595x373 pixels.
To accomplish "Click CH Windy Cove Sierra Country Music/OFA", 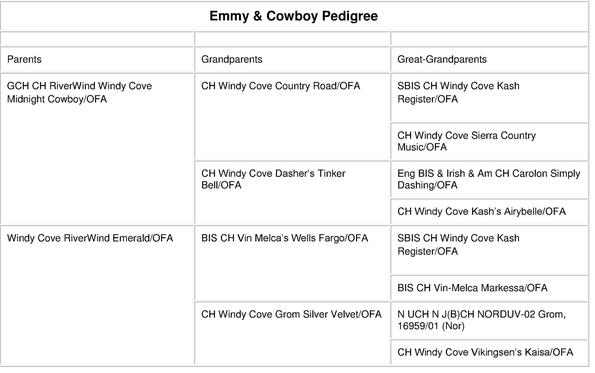I will point(466,141).
